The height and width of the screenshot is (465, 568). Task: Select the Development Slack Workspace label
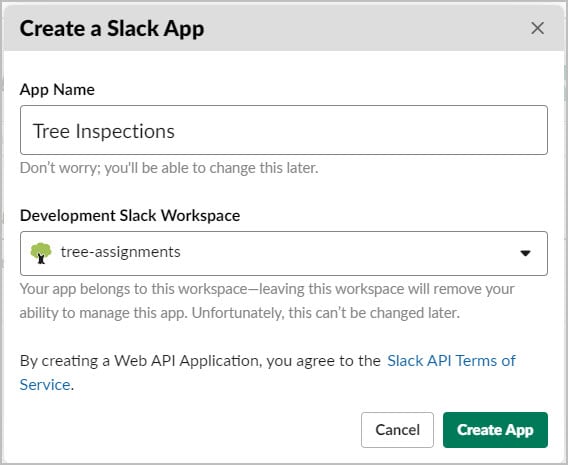point(130,215)
